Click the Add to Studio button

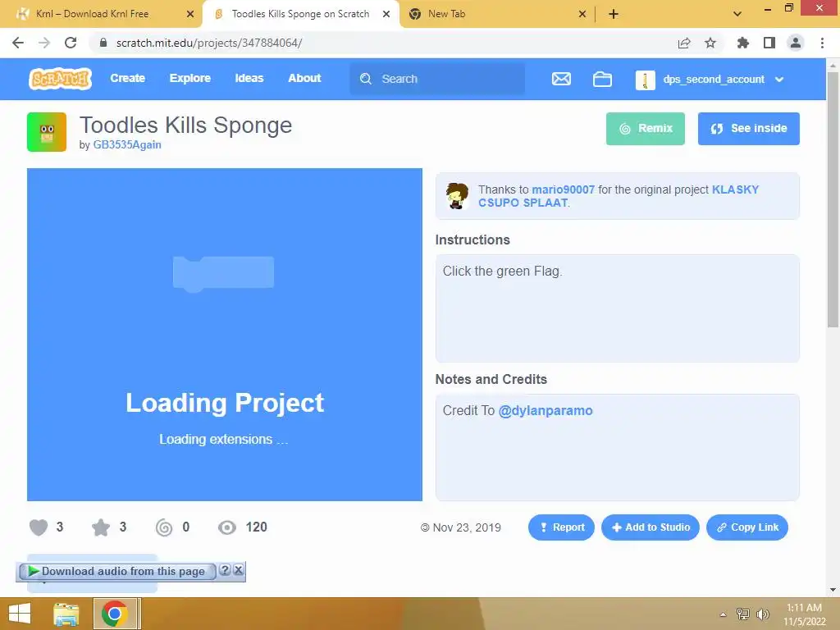[x=650, y=527]
